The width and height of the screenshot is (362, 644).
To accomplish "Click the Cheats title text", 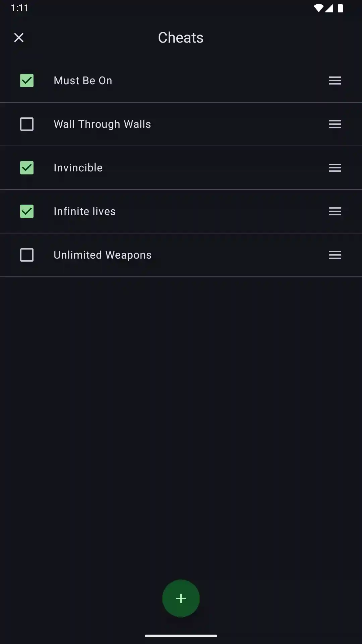I will (x=181, y=38).
